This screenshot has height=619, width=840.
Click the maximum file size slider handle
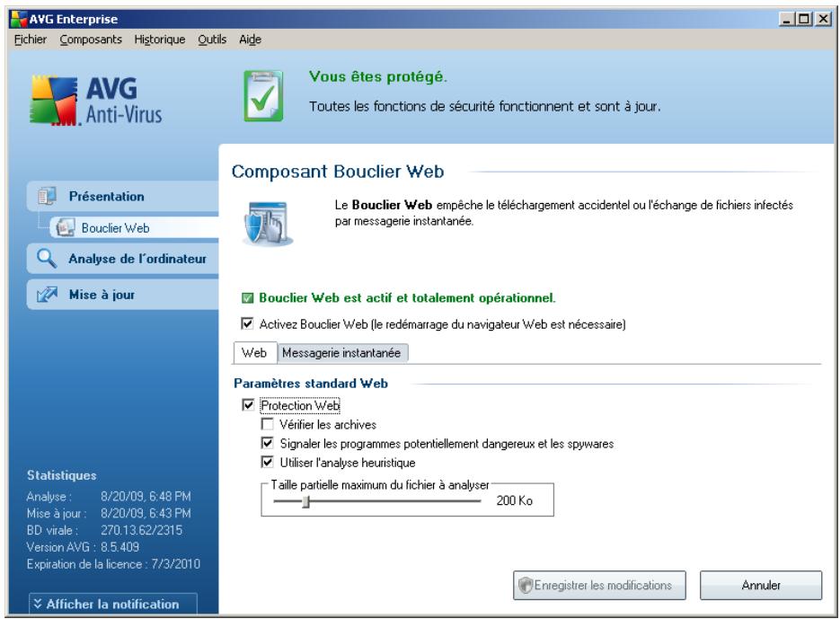coord(305,501)
